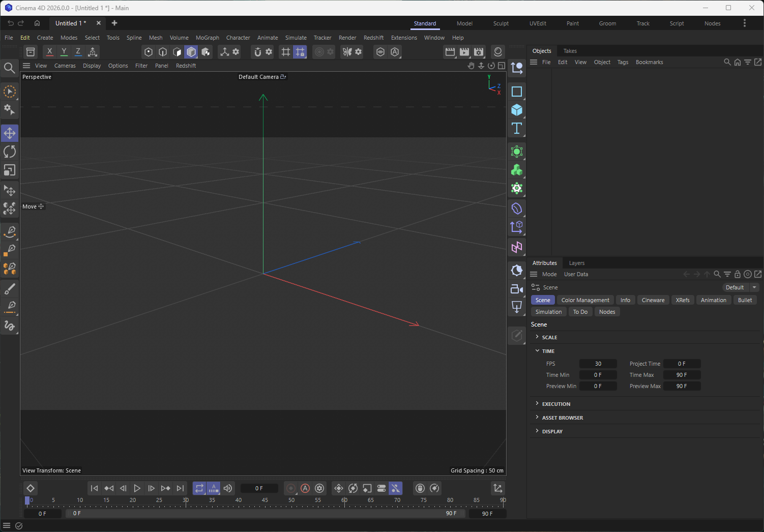Open timeline dope sheet icon at right
The image size is (764, 532).
(x=498, y=488)
